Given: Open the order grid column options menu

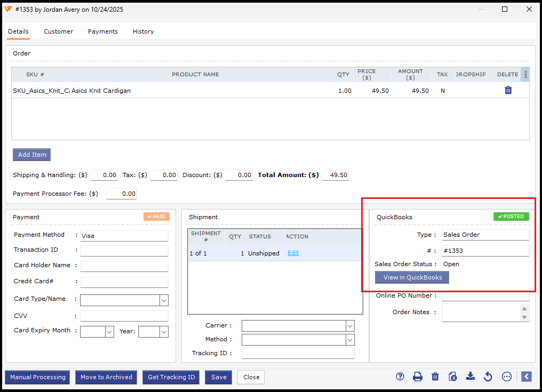Looking at the screenshot, I should pyautogui.click(x=525, y=75).
